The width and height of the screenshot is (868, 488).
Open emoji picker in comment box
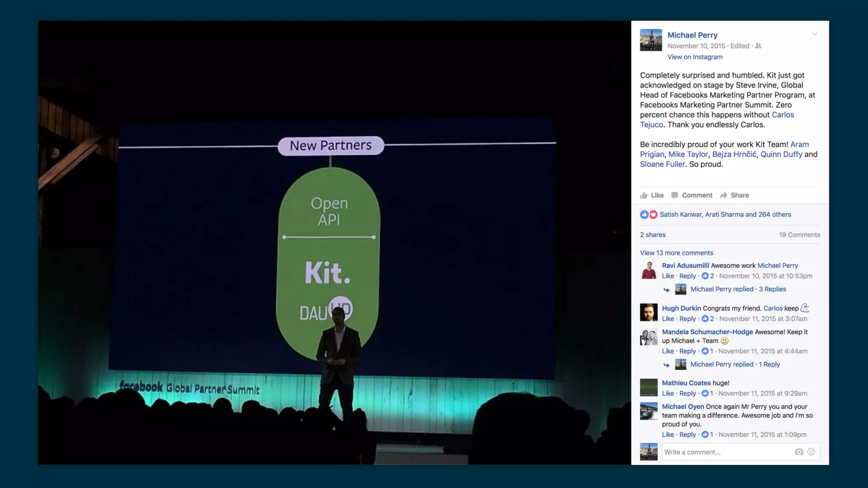click(x=811, y=452)
